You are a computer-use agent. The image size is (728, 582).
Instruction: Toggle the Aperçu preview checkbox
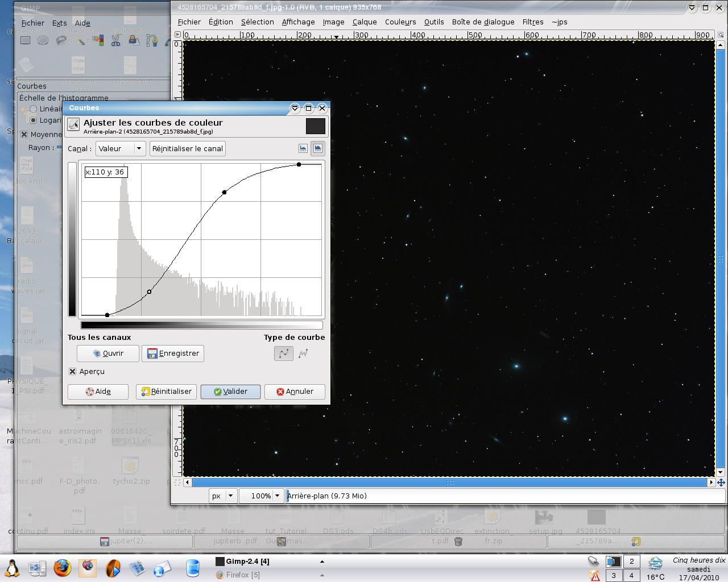(x=72, y=372)
